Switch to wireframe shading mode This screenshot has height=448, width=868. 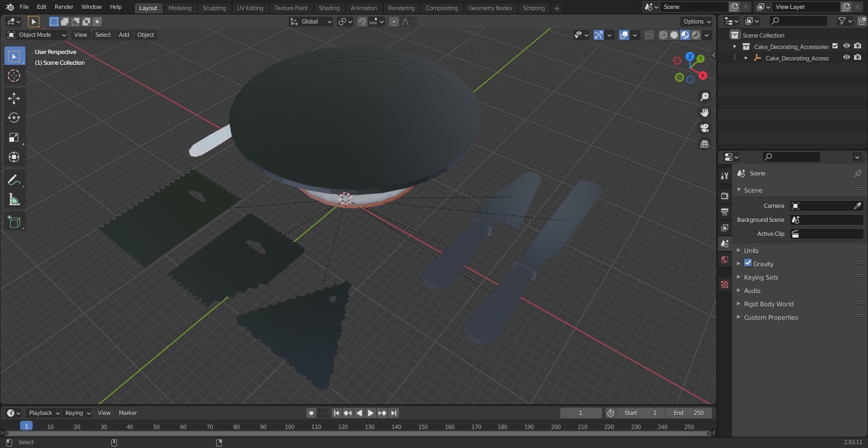coord(663,35)
